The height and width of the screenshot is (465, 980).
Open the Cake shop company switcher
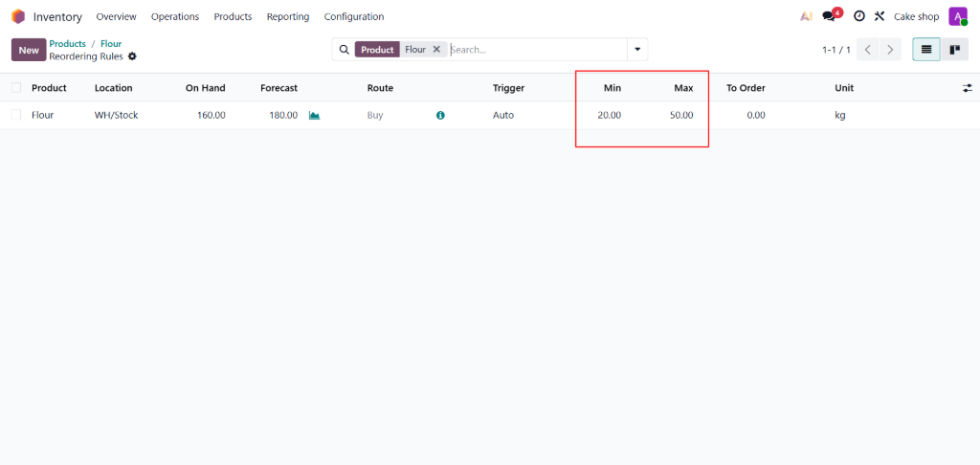tap(916, 16)
